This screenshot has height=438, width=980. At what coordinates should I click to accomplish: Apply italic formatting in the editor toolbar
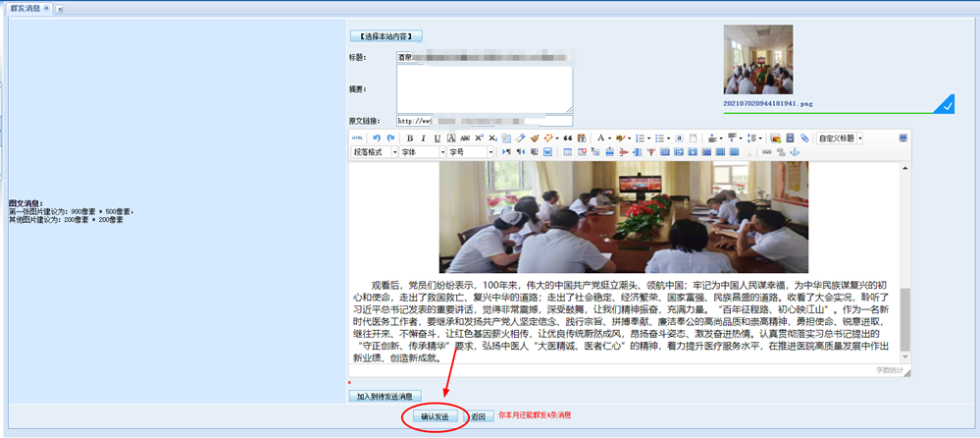point(424,138)
